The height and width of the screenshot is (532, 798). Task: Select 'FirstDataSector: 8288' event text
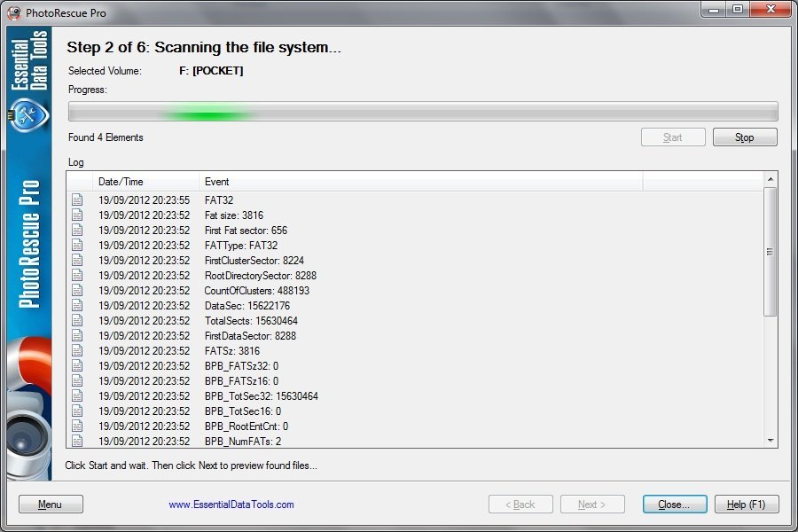click(250, 335)
